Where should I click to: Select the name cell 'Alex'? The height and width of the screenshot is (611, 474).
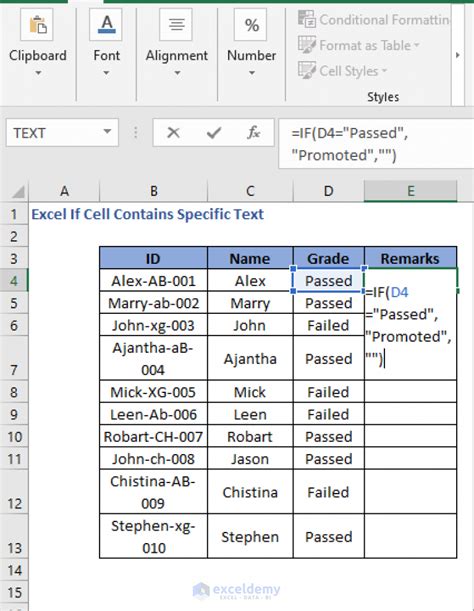(x=250, y=280)
